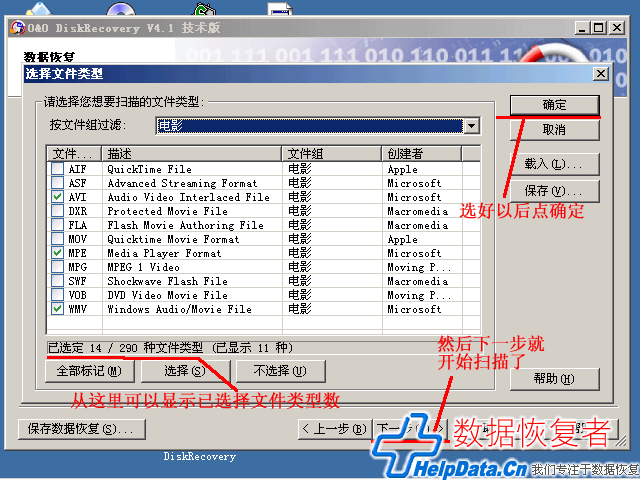Viewport: 640px width, 480px height.
Task: Select 'Quicktime Movie Format' row text
Action: coord(173,239)
